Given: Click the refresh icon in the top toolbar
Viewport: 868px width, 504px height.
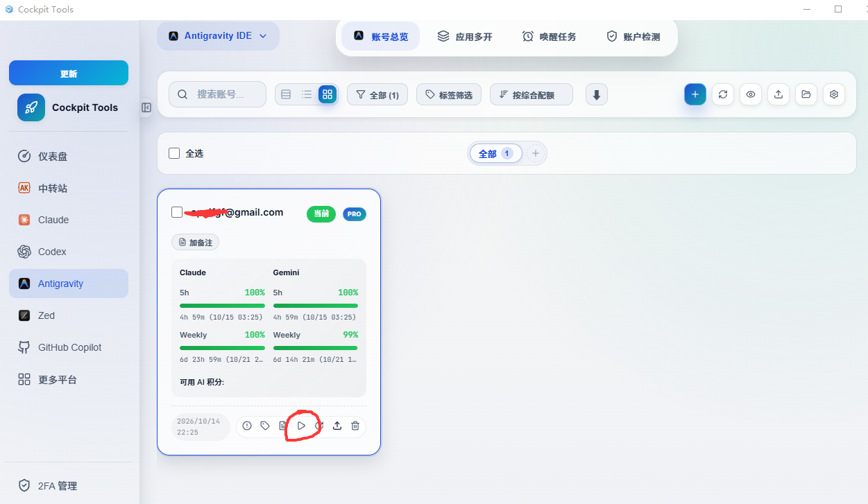Looking at the screenshot, I should (723, 94).
